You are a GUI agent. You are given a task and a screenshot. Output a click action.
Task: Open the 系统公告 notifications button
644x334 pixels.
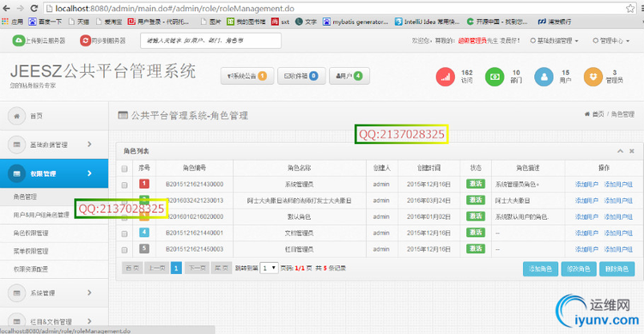tap(246, 76)
